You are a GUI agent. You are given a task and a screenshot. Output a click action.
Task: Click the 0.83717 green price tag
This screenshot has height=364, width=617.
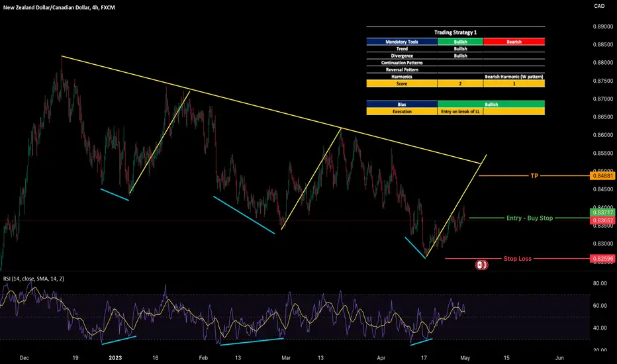click(x=603, y=212)
